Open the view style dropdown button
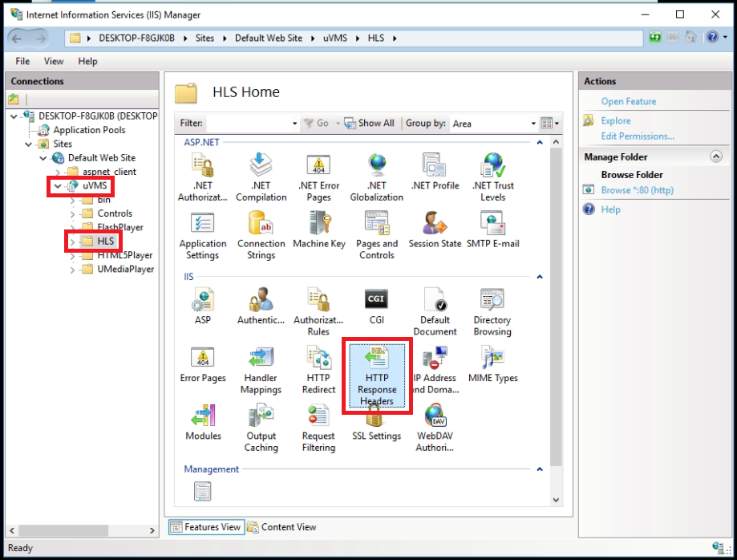The height and width of the screenshot is (560, 737). (x=550, y=124)
